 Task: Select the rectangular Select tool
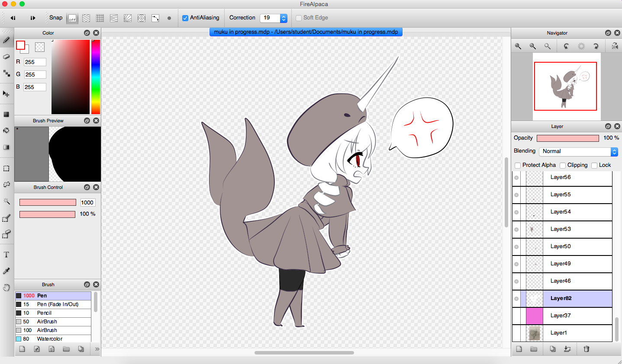(x=6, y=169)
